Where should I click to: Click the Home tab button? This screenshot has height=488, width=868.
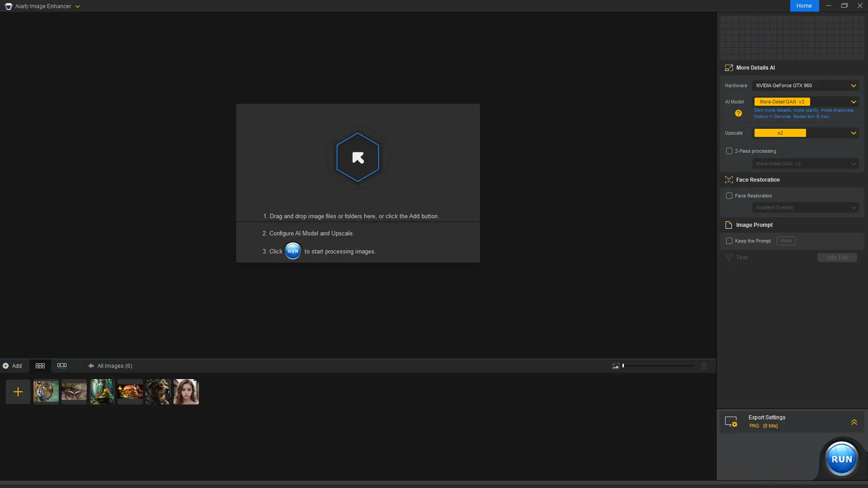tap(804, 6)
